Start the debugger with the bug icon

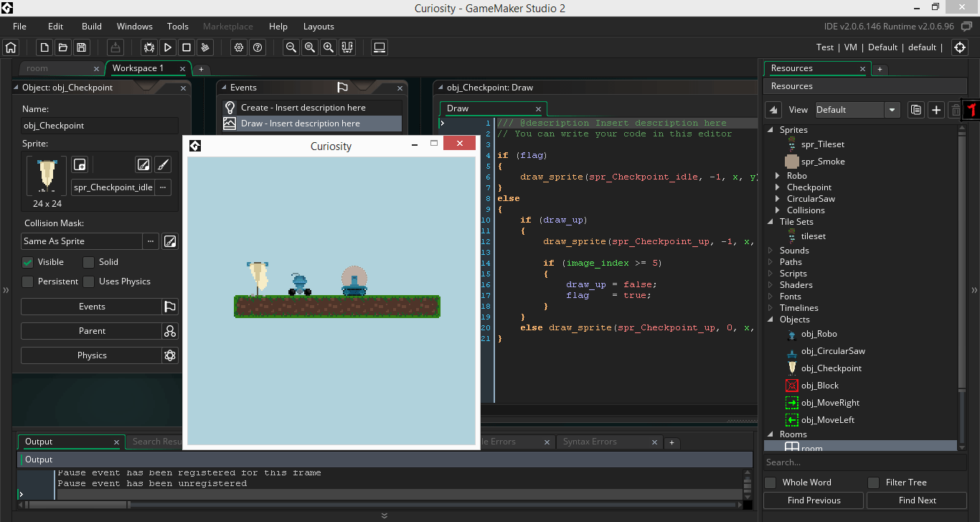tap(149, 47)
